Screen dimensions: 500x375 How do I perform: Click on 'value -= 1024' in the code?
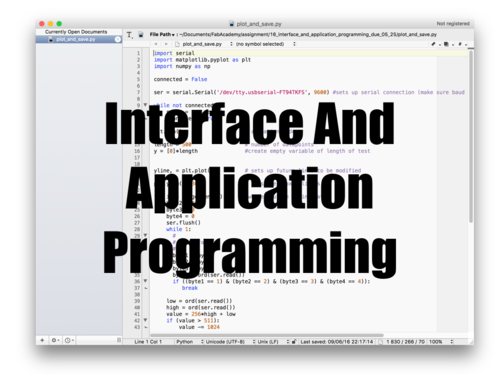coord(199,327)
